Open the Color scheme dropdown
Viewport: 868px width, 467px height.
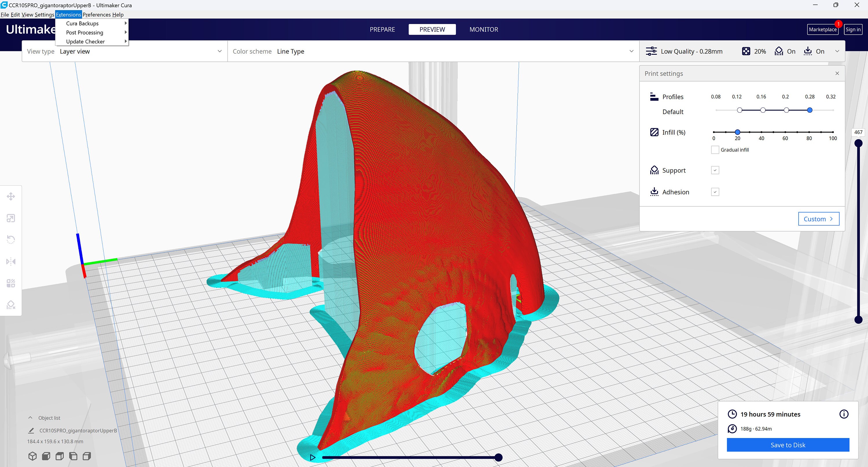pyautogui.click(x=433, y=51)
